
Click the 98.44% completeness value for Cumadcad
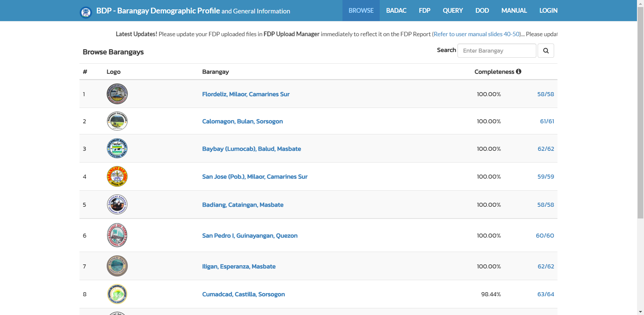(491, 294)
